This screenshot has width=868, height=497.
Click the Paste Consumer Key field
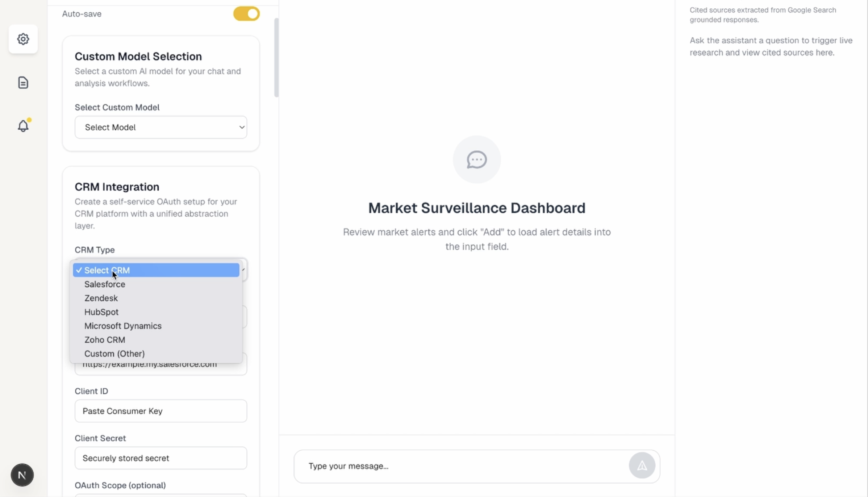(x=160, y=411)
